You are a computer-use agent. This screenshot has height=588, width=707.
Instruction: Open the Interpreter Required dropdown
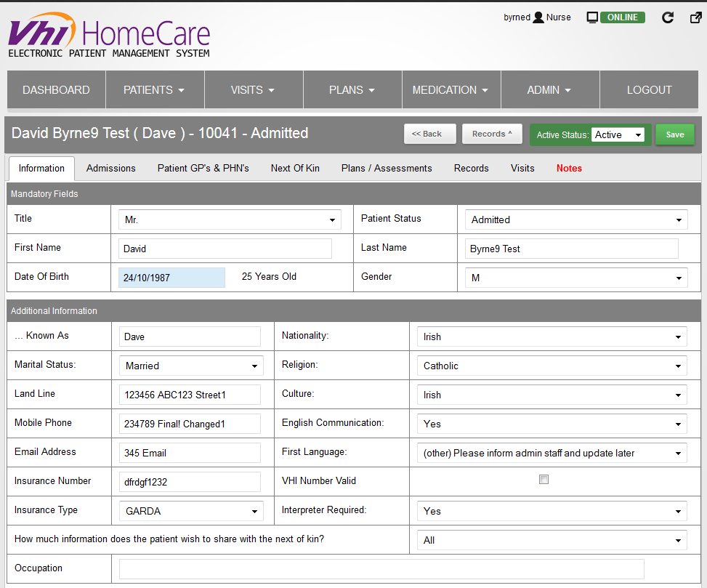[552, 511]
